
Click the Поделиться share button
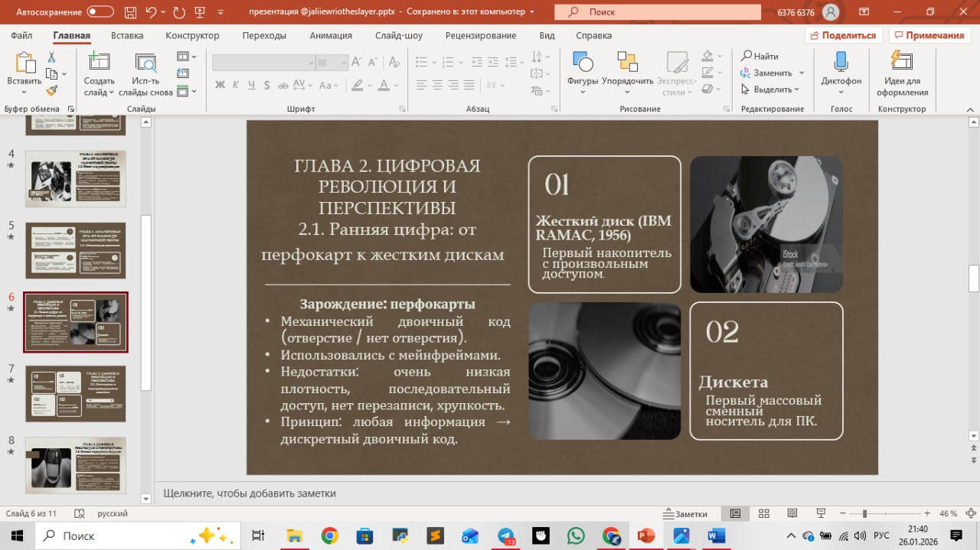(844, 36)
